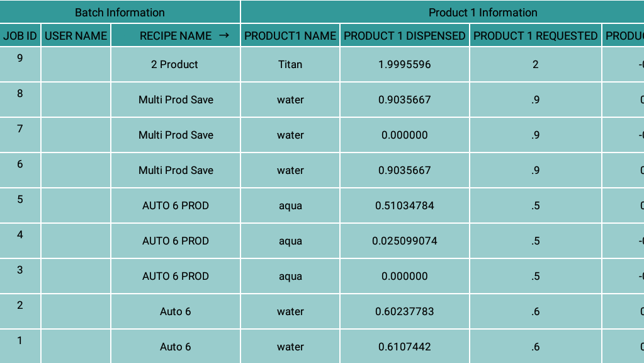Click the PRODUCT 1 DISPENSED header
The width and height of the screenshot is (644, 363).
pos(405,36)
